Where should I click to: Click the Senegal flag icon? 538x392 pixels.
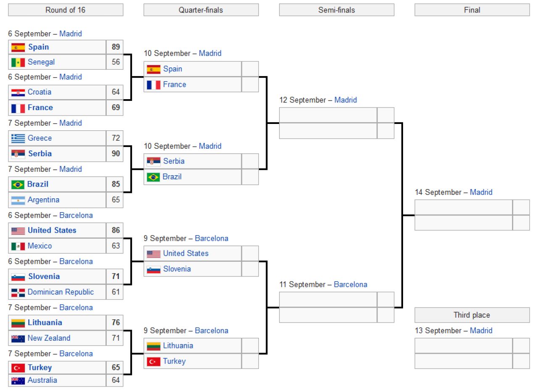(x=18, y=63)
